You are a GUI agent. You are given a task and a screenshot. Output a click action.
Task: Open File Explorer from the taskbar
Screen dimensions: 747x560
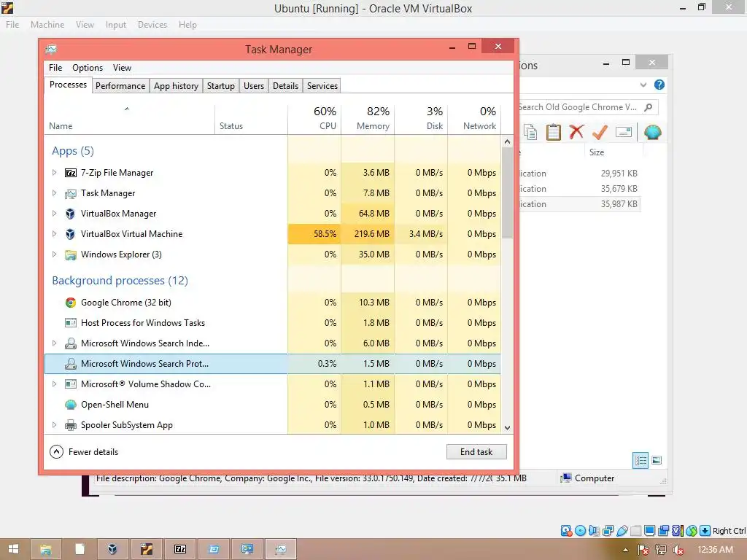click(x=46, y=550)
